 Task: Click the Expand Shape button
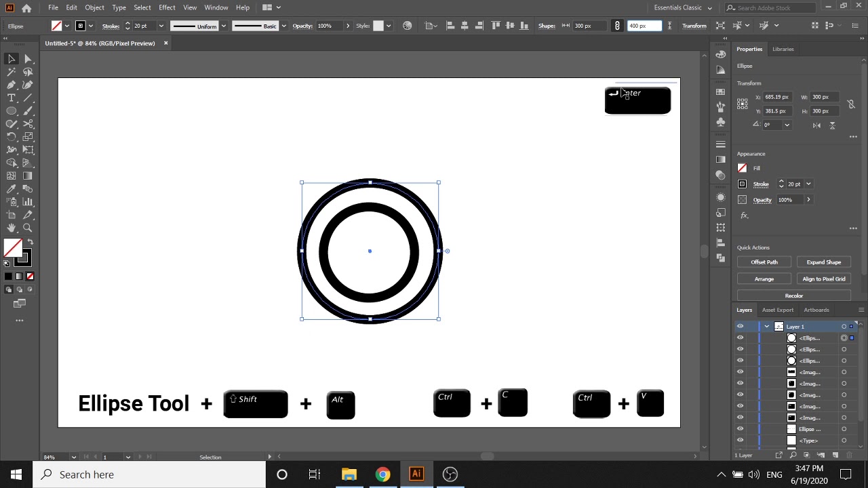coord(824,262)
